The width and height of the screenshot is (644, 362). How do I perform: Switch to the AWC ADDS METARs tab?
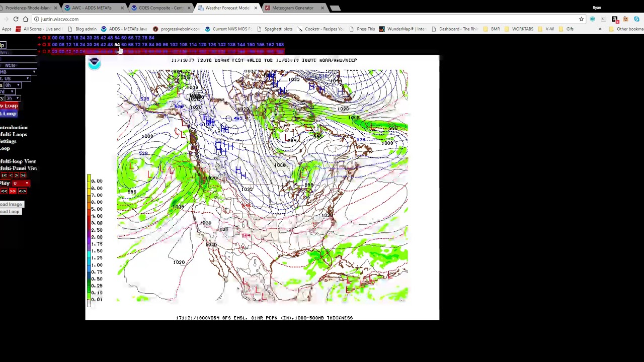pos(95,8)
